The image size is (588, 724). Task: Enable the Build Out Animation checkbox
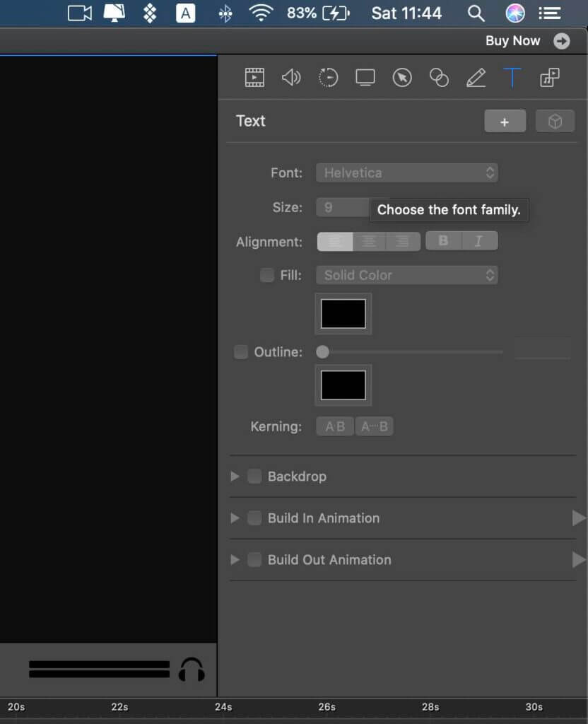[254, 560]
